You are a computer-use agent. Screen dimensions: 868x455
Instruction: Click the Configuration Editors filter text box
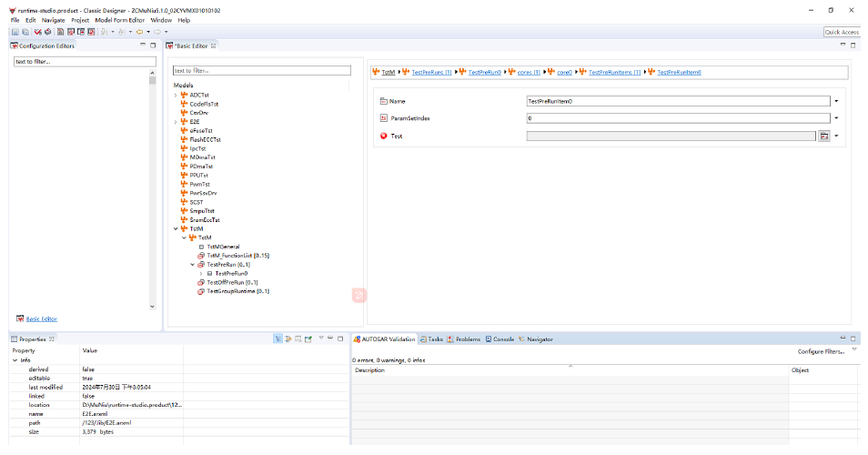[85, 62]
